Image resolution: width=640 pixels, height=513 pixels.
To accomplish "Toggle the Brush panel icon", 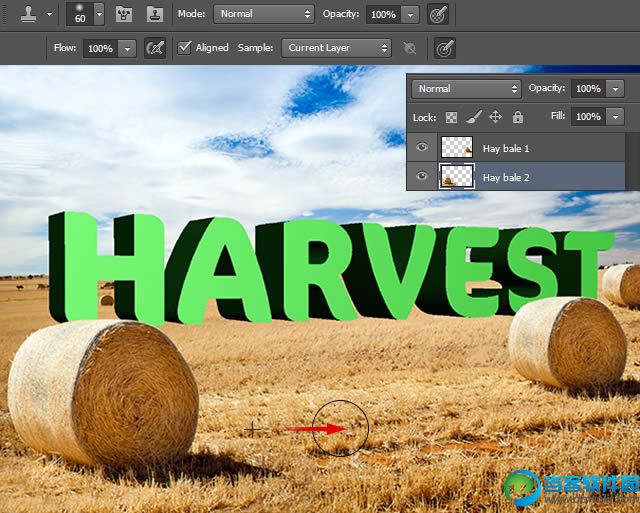I will pos(125,15).
